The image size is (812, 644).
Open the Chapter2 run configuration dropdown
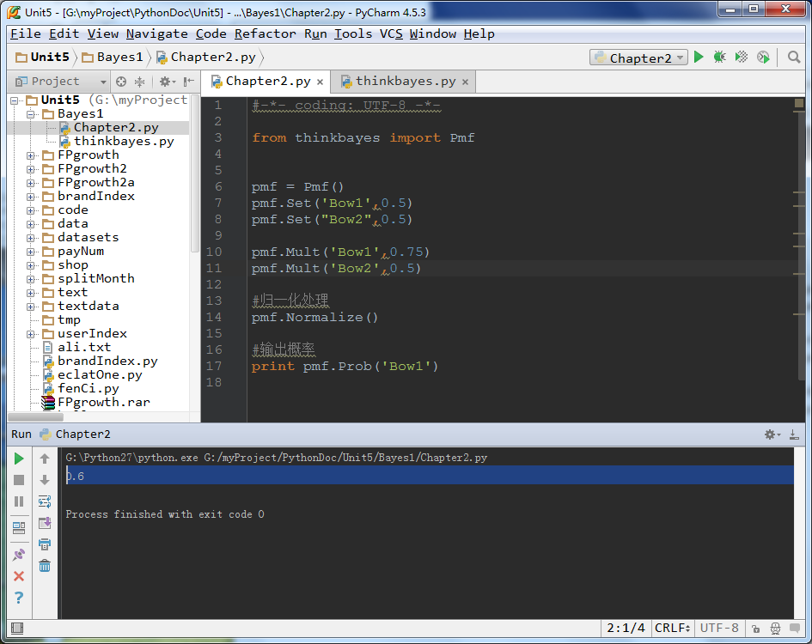click(x=638, y=58)
